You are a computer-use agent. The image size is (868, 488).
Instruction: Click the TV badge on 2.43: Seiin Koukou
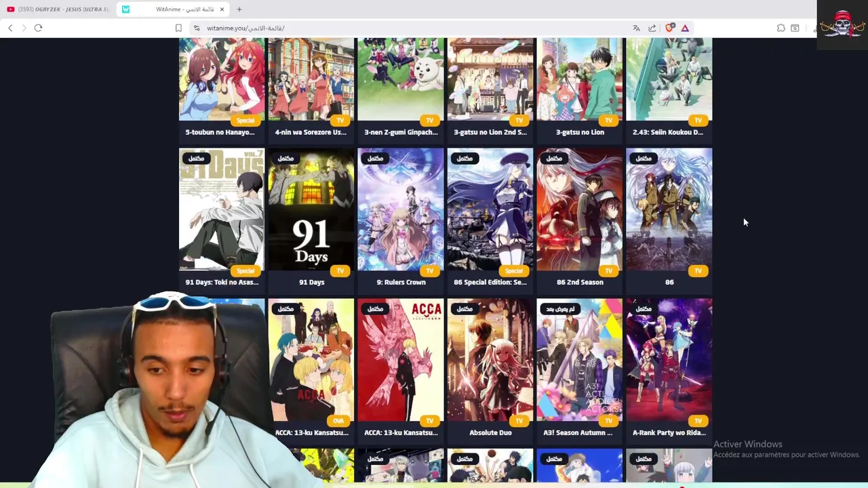coord(698,121)
